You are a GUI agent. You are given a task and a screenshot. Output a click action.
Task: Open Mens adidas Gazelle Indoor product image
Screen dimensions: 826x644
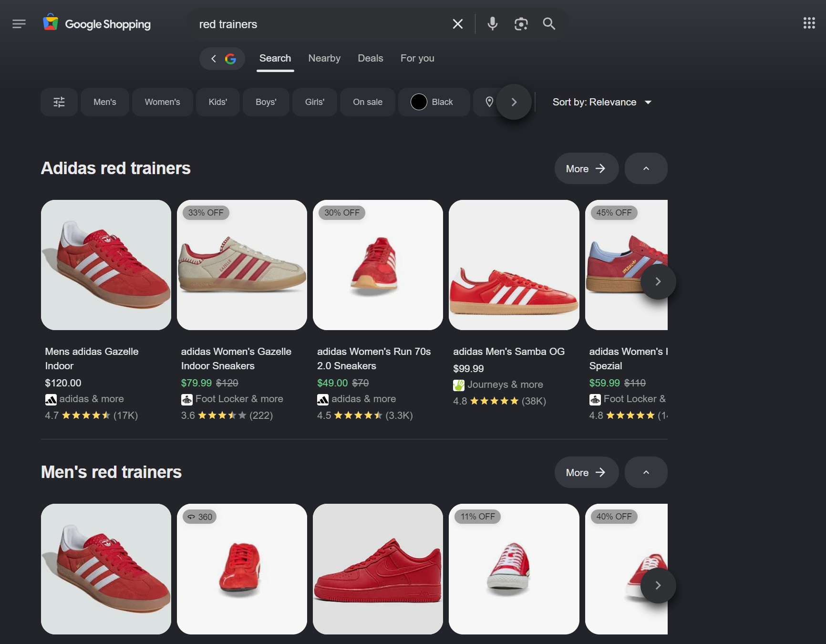tap(106, 265)
